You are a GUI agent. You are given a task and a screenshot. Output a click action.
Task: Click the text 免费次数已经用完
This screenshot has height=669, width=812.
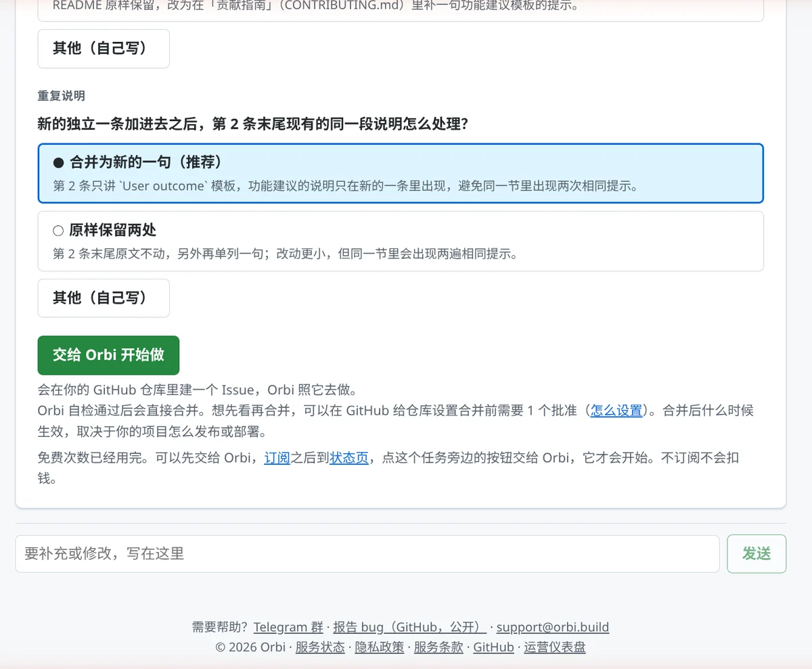[x=93, y=458]
